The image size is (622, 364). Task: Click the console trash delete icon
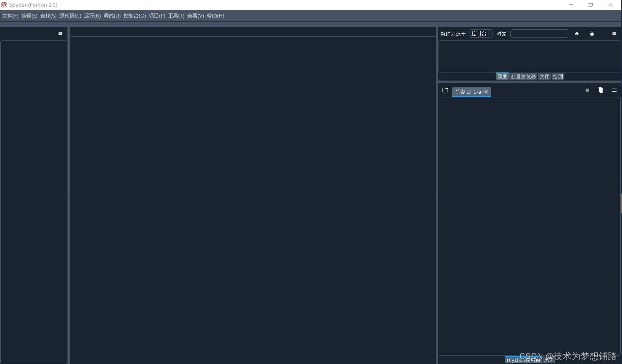pos(601,90)
